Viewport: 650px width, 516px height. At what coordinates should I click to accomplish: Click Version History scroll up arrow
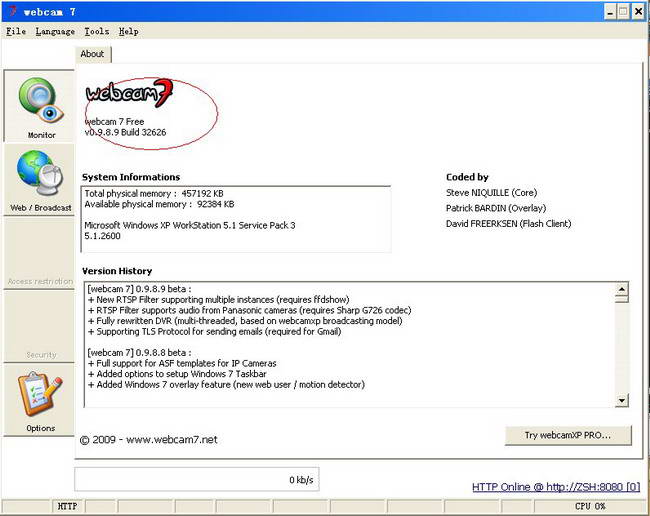pos(621,289)
